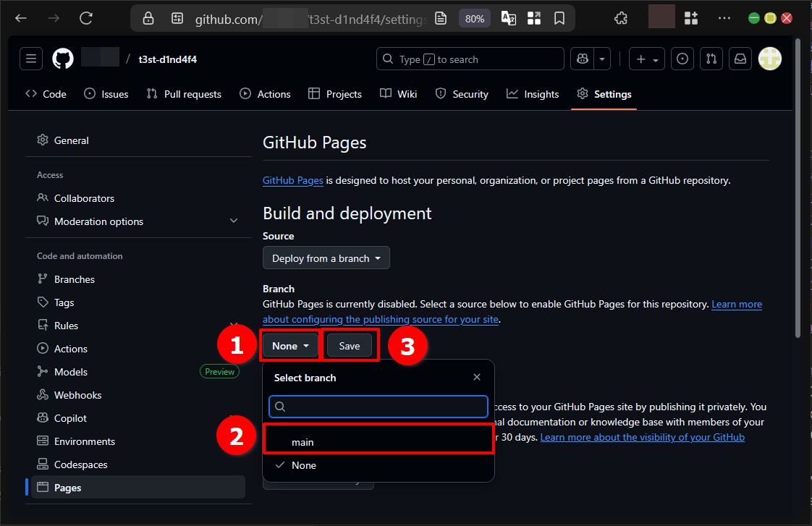The height and width of the screenshot is (526, 812).
Task: Switch to the Actions tab
Action: [x=272, y=93]
